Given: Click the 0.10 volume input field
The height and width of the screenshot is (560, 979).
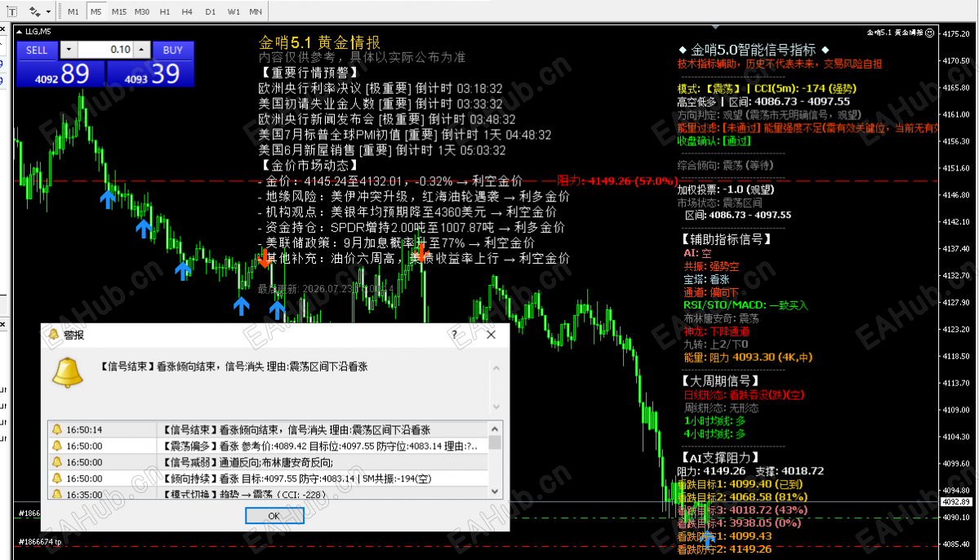Looking at the screenshot, I should [105, 50].
